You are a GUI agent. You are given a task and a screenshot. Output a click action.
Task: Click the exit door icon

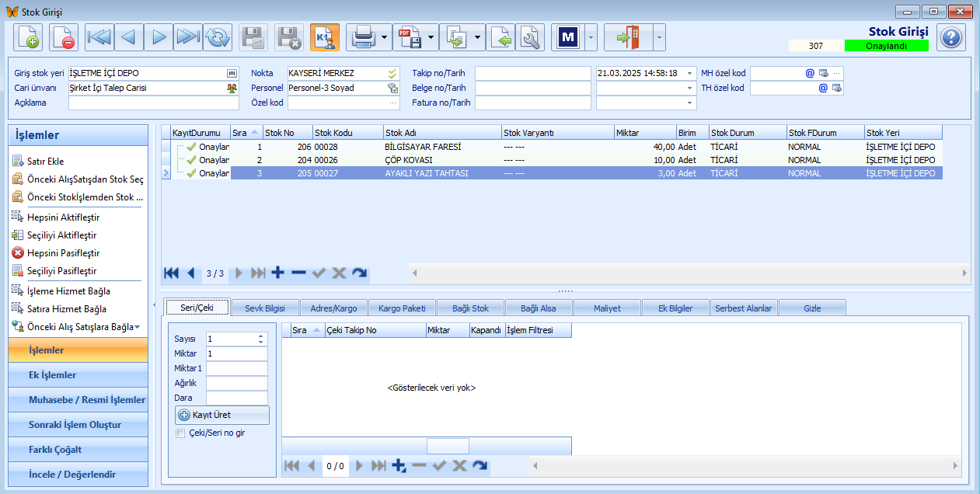(628, 37)
